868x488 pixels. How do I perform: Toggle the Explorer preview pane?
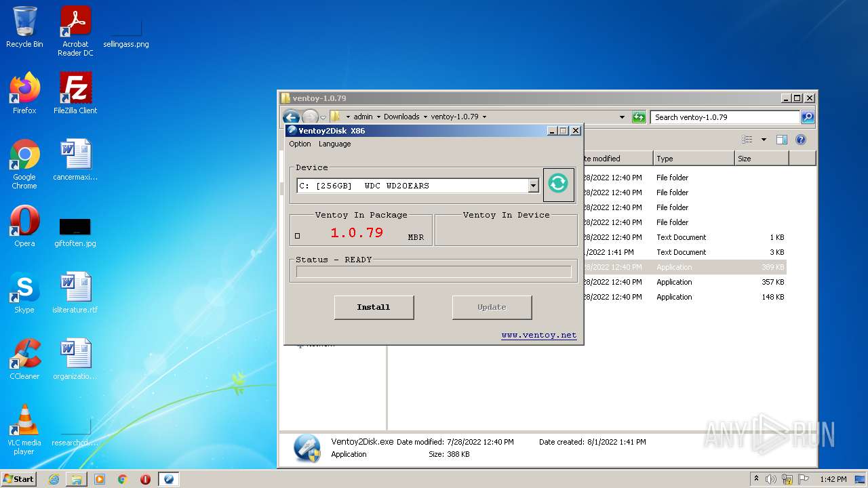(781, 140)
